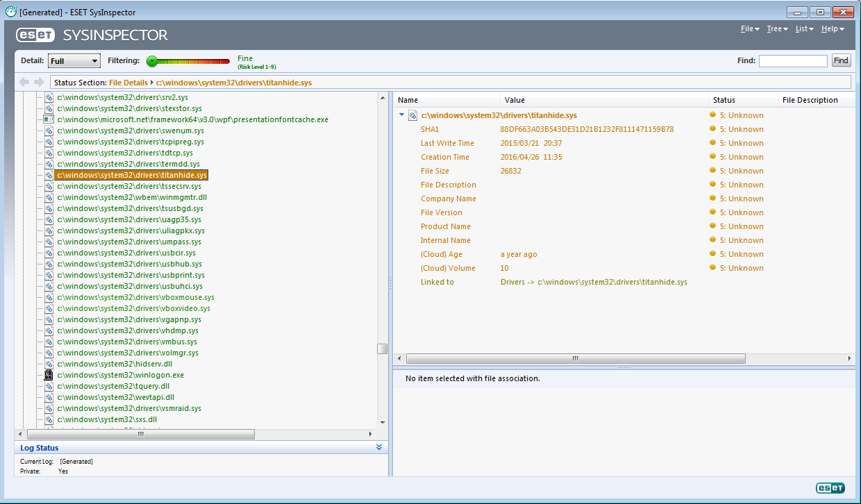Collapse the titanhide.sys details tree
The width and height of the screenshot is (861, 504).
[401, 115]
